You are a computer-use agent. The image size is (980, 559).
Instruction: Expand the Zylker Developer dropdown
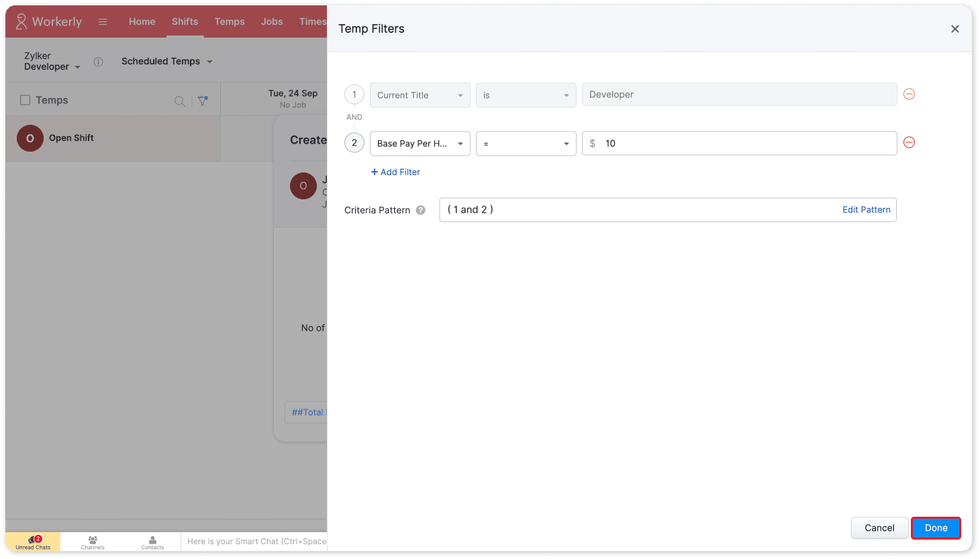click(x=52, y=61)
